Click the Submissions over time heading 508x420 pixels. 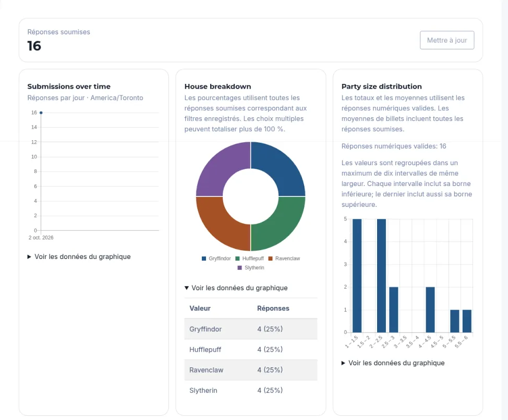(x=69, y=87)
